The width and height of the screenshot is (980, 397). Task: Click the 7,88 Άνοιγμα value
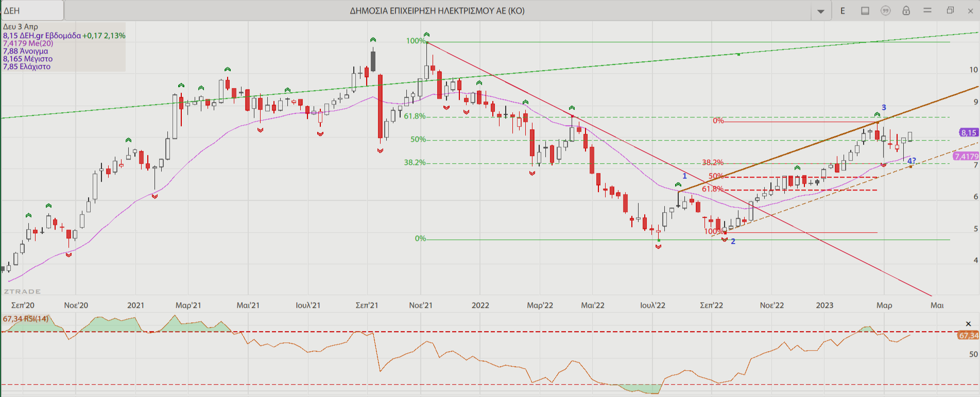(26, 51)
